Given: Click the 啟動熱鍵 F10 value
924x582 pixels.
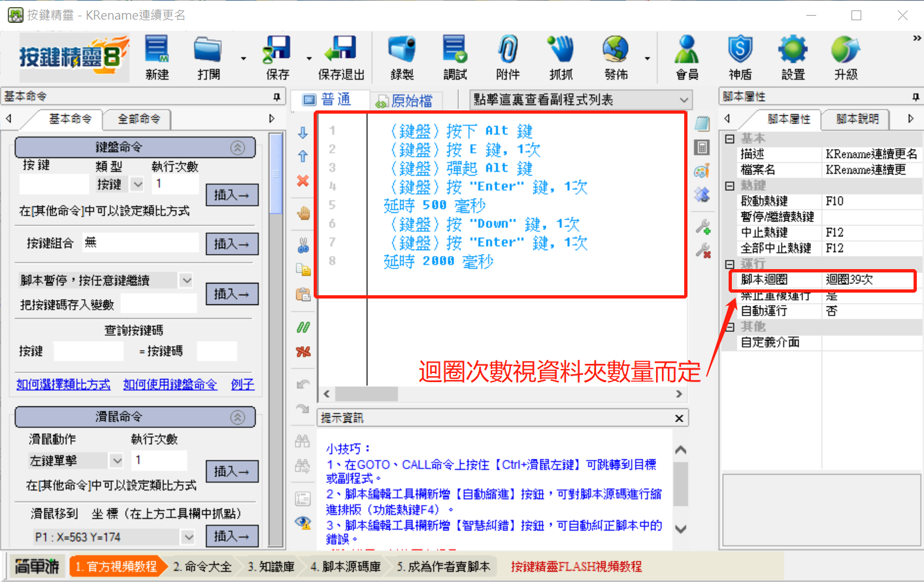Looking at the screenshot, I should (x=872, y=201).
